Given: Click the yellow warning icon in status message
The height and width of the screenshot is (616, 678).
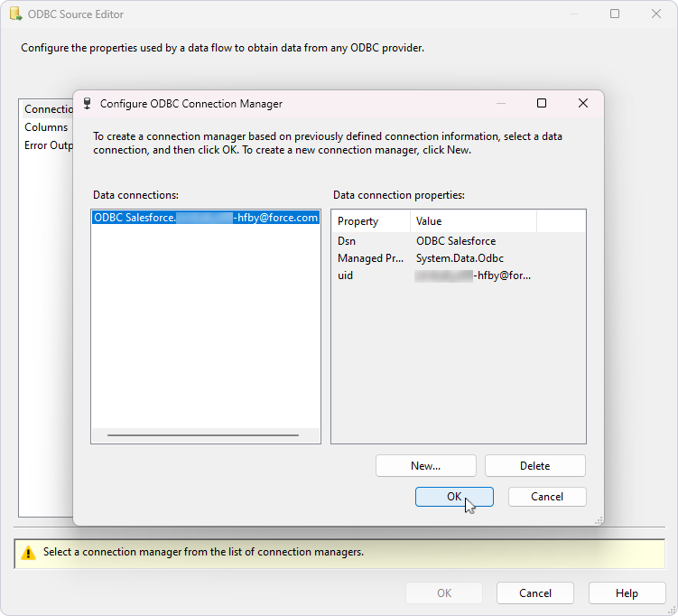Looking at the screenshot, I should [29, 552].
